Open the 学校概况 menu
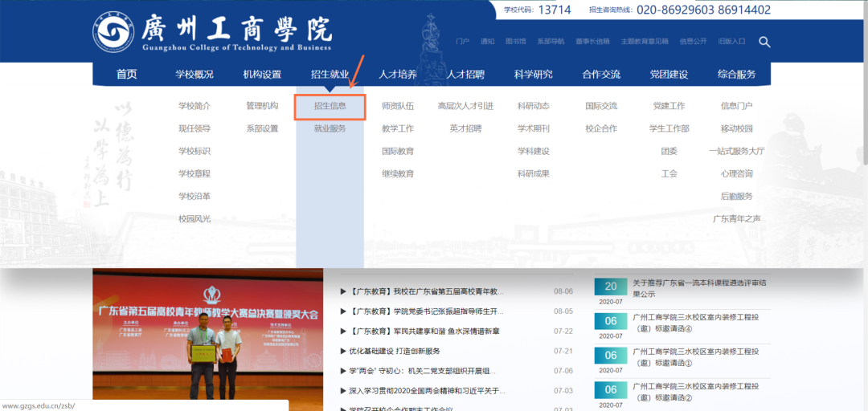Image resolution: width=868 pixels, height=411 pixels. 194,75
